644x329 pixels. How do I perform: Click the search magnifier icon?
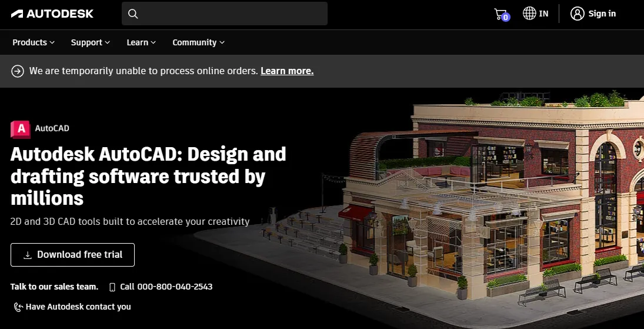point(133,14)
